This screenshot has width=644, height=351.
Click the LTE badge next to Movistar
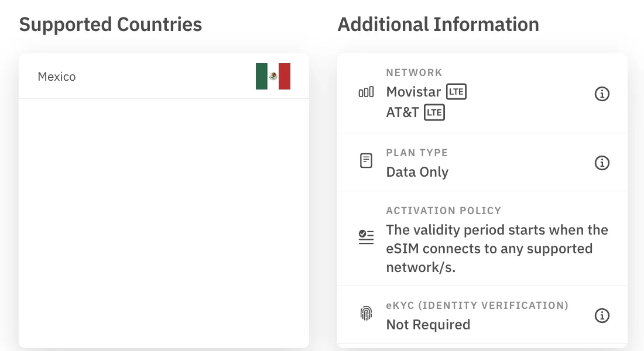click(x=456, y=91)
